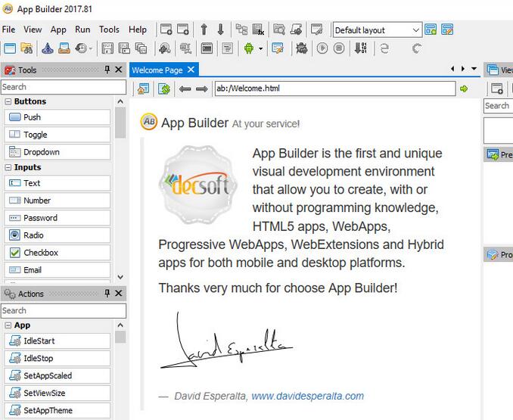Show previous tab with left triangle
Image resolution: width=513 pixels, height=420 pixels.
[452, 69]
